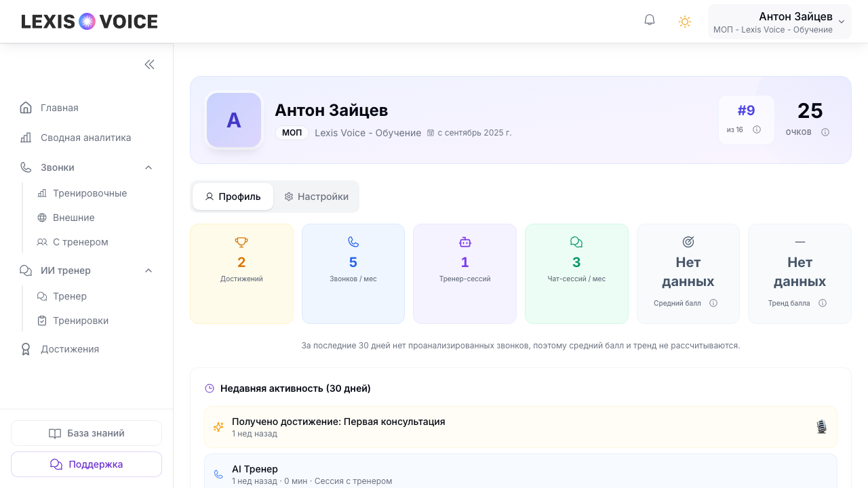Screen dimensions: 868x488
Task: Switch to the Профиль tab
Action: pyautogui.click(x=233, y=197)
